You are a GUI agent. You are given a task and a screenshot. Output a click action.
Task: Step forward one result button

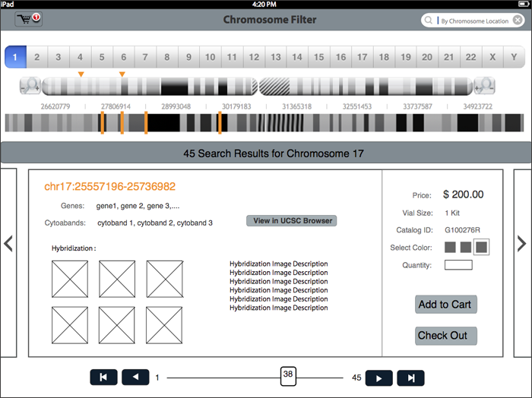coord(379,378)
